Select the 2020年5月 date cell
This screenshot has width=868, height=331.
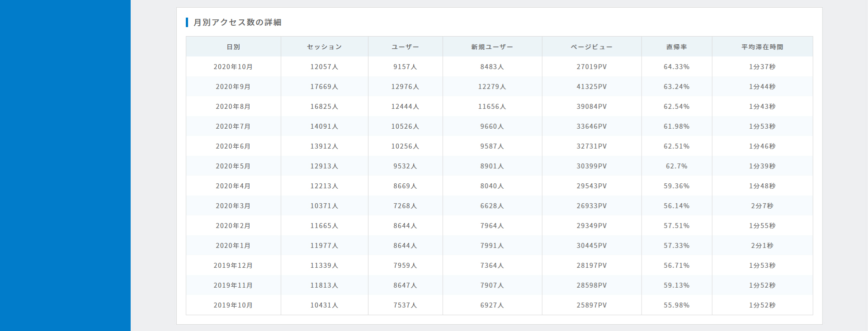point(233,166)
